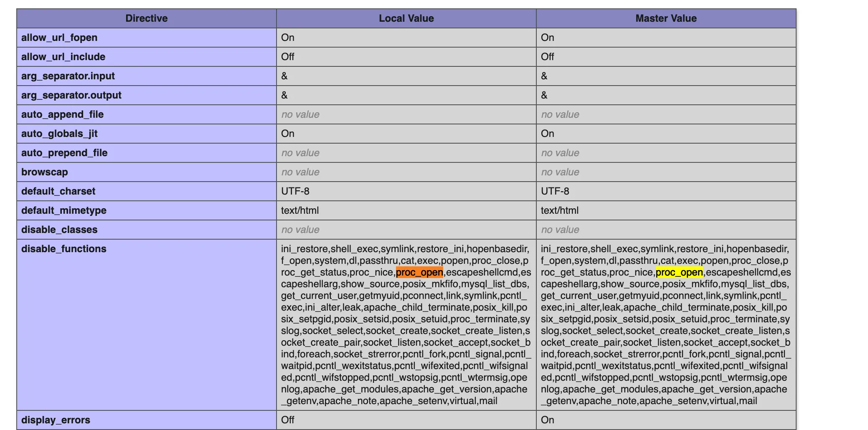868x430 pixels.
Task: Click default_mimetype master value text/html
Action: 560,210
